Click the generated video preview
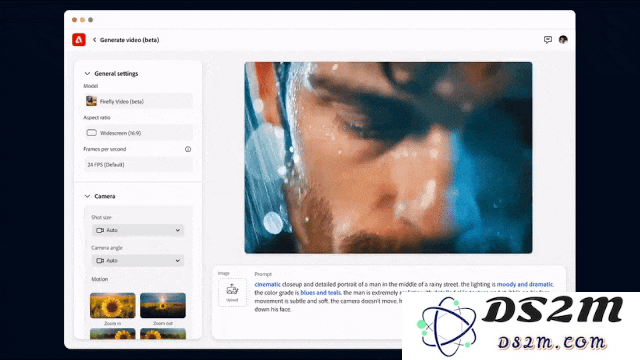This screenshot has width=640, height=360. point(388,158)
